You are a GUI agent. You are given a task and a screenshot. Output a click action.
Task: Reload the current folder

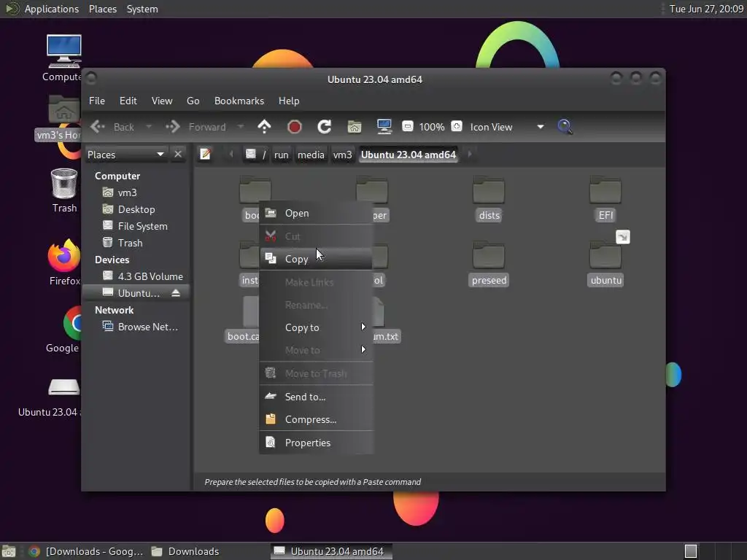tap(325, 127)
